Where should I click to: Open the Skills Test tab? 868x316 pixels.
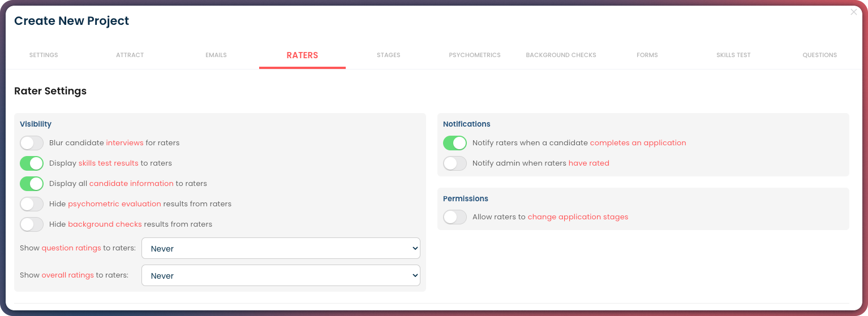point(733,55)
